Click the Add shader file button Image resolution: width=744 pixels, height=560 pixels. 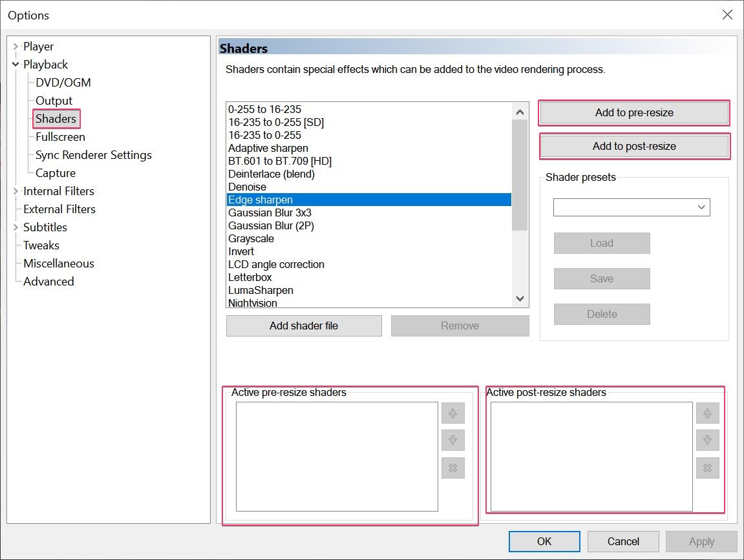tap(304, 326)
